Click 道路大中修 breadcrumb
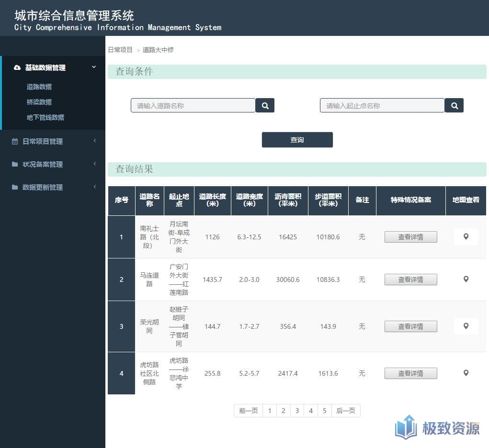Image resolution: width=489 pixels, height=448 pixels. (158, 50)
